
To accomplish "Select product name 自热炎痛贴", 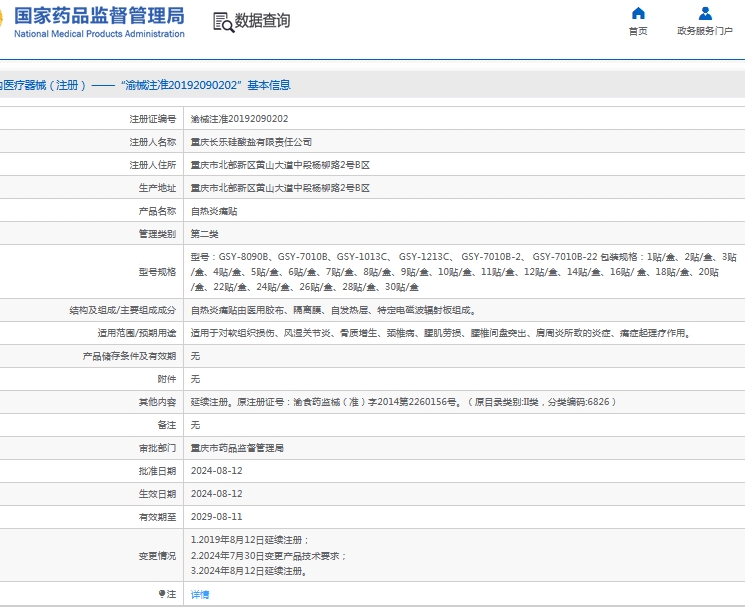I will pyautogui.click(x=214, y=211).
